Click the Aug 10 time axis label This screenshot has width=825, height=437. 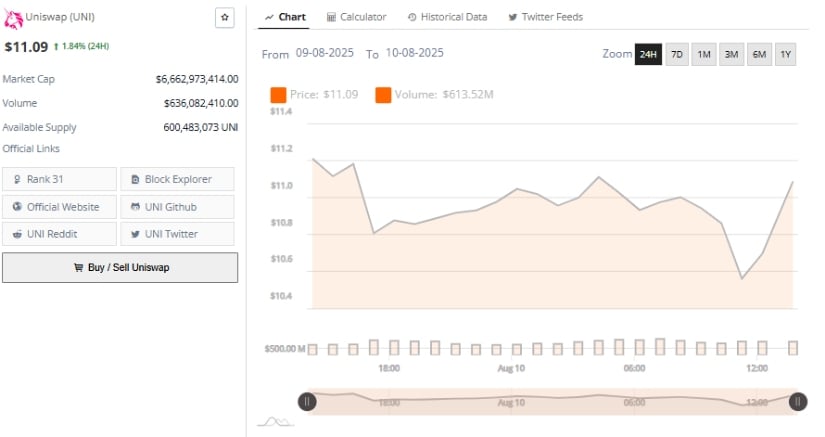pos(511,368)
